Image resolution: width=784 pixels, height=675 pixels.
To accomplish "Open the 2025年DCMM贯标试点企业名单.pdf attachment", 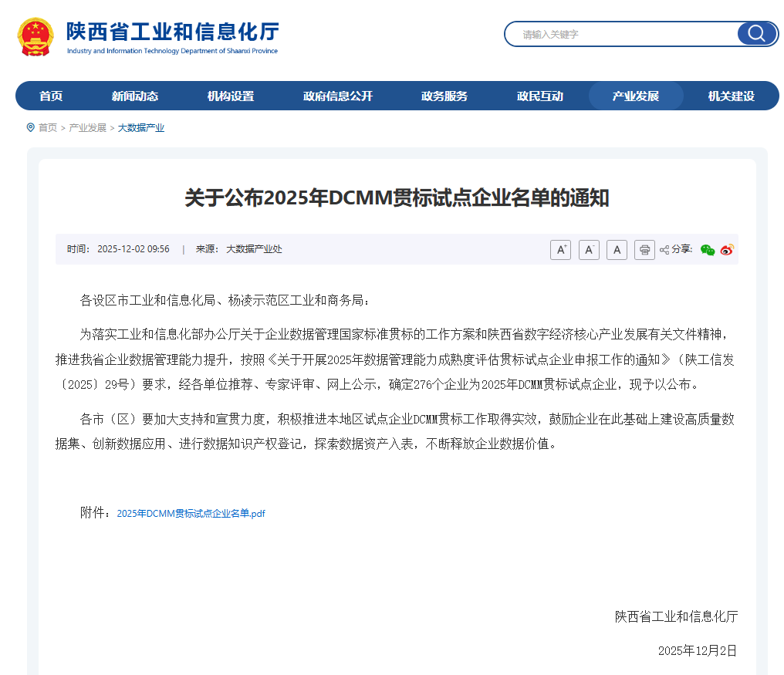I will (191, 513).
